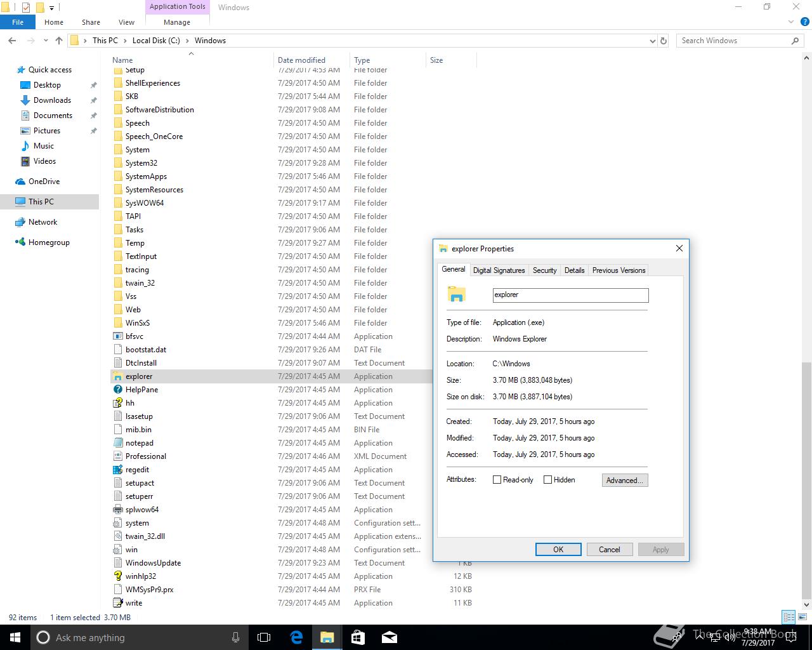The width and height of the screenshot is (812, 650).
Task: Open the recent locations dropdown arrow
Action: (46, 41)
